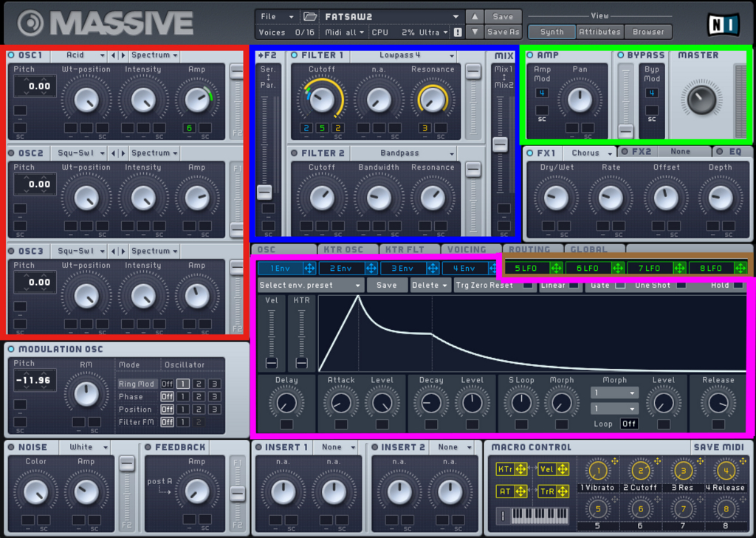756x538 pixels.
Task: Open the preset folder icon
Action: pos(309,16)
